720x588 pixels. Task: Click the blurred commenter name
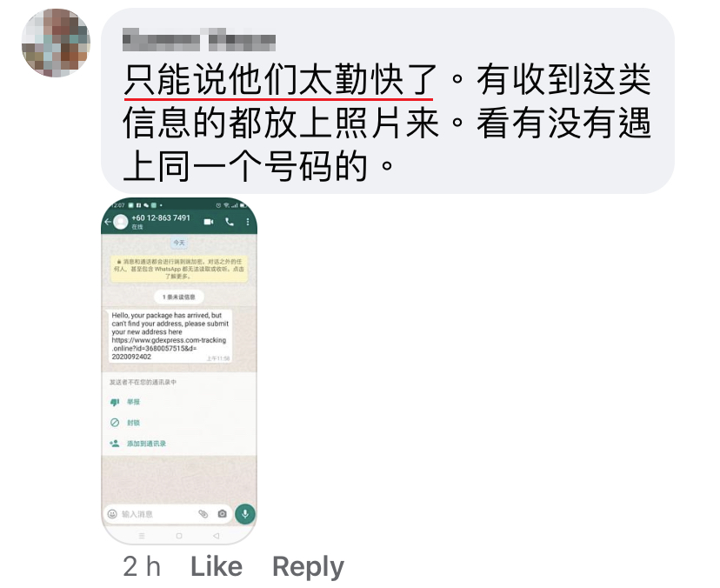[x=199, y=40]
